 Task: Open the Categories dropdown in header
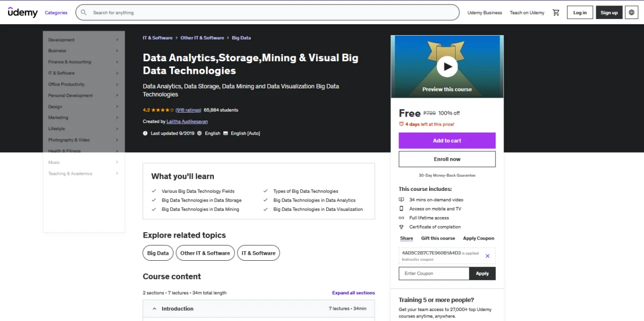56,13
